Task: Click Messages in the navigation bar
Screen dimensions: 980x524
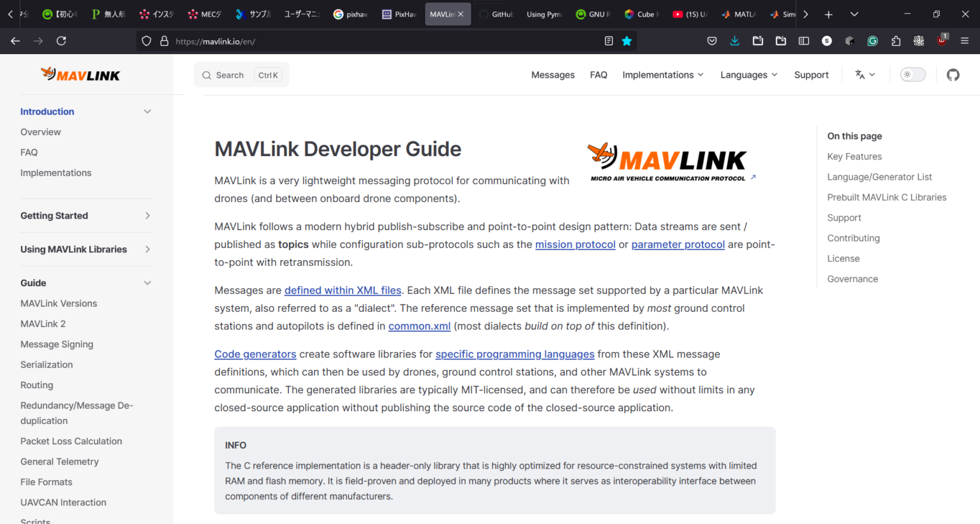Action: (553, 75)
